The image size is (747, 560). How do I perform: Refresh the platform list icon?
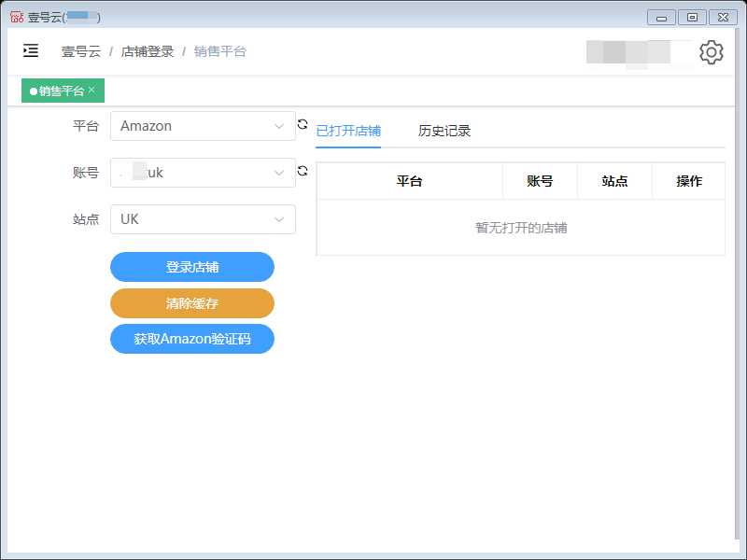coord(303,124)
